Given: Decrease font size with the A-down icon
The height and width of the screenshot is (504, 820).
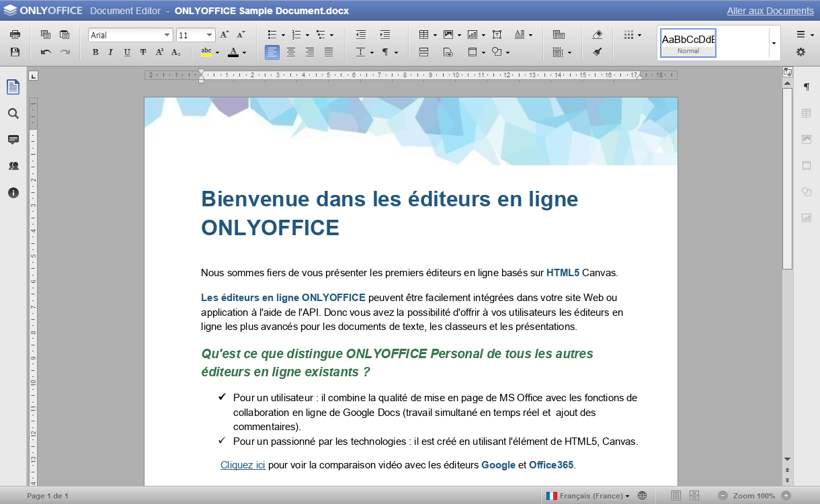Looking at the screenshot, I should (241, 35).
